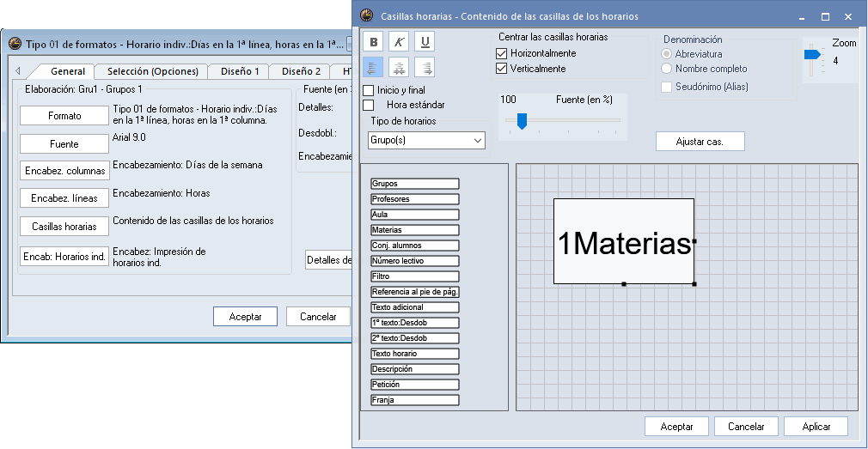
Task: Select Filtro field item
Action: [415, 276]
